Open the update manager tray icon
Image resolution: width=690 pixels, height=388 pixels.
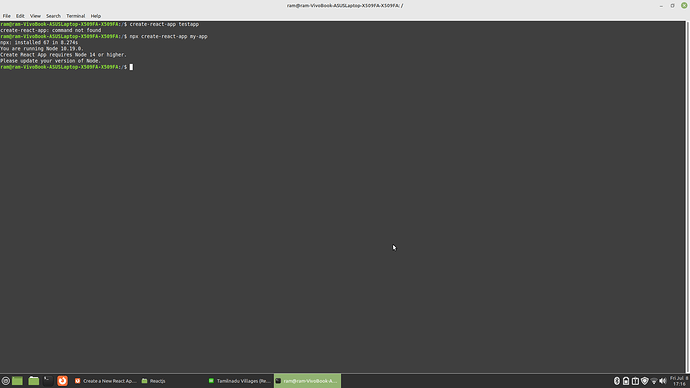635,381
